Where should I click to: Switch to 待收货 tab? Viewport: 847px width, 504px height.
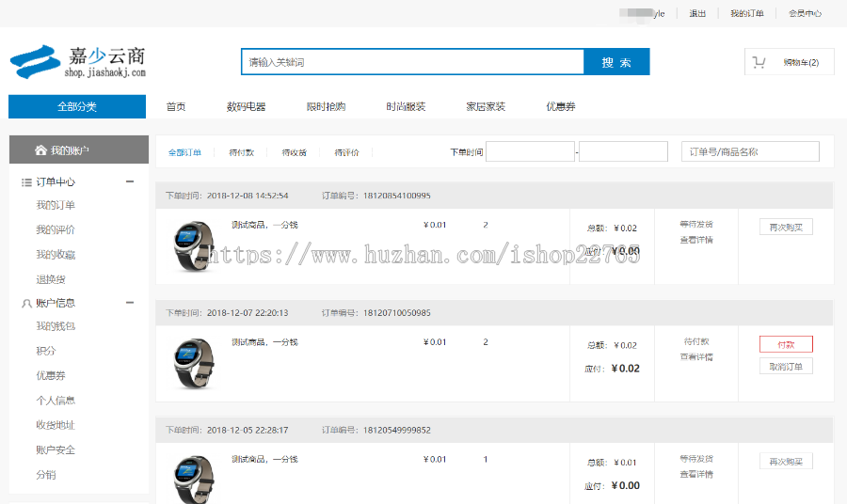coord(295,152)
